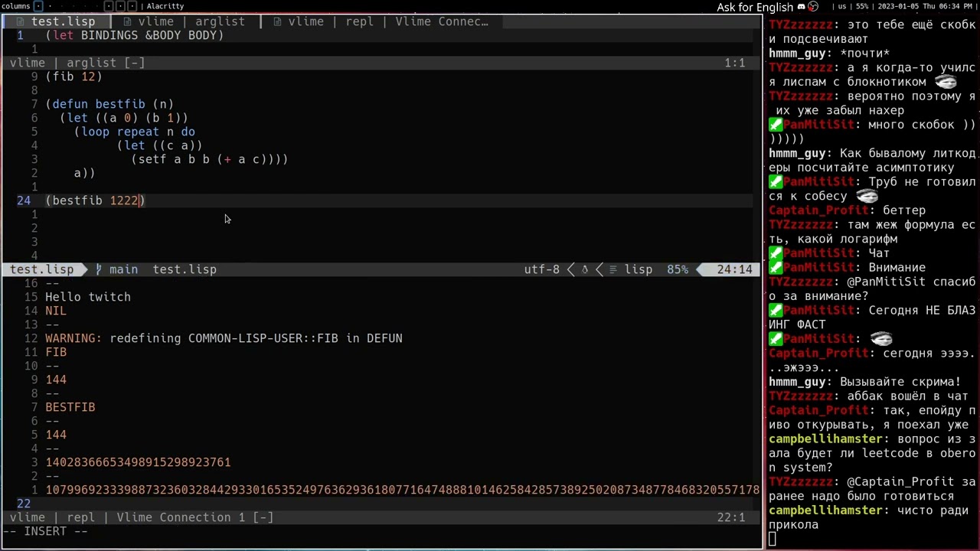Click the @PanMitiSit mention in chat
980x551 pixels.
[x=887, y=282]
